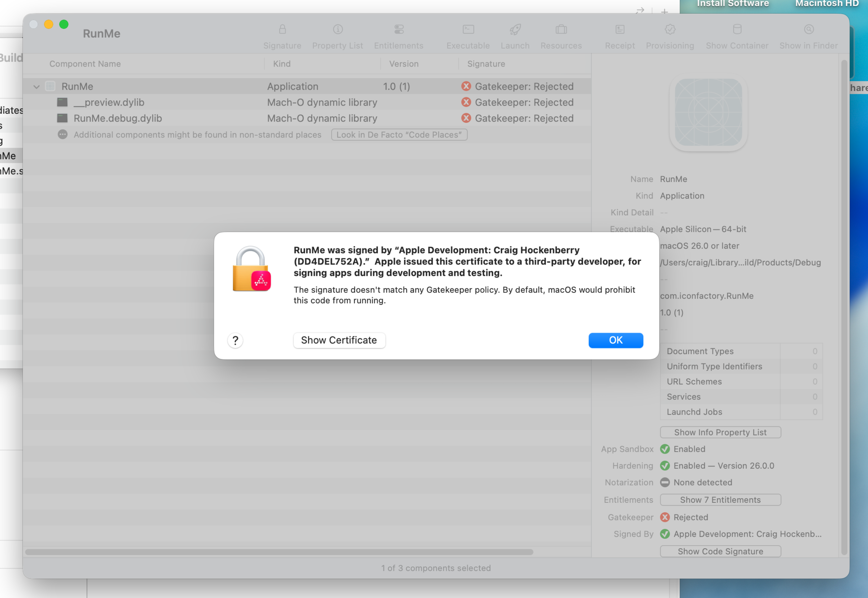This screenshot has width=868, height=598.
Task: Click the dylib file icon for __preview.dylib
Action: tap(62, 102)
